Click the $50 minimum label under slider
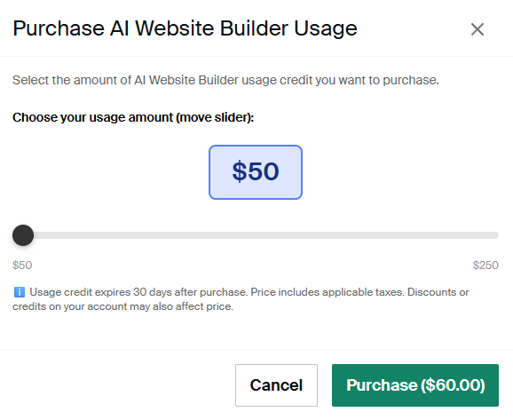513x420 pixels. click(22, 265)
